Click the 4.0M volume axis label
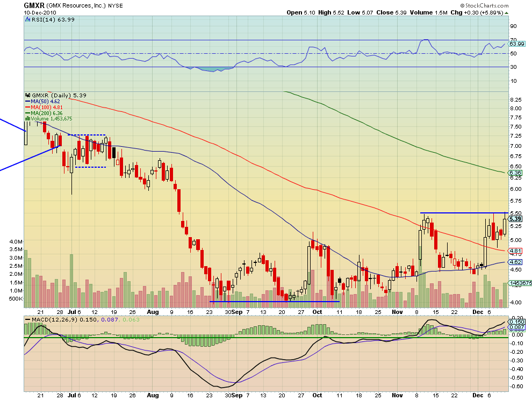532x400 pixels. 16,242
